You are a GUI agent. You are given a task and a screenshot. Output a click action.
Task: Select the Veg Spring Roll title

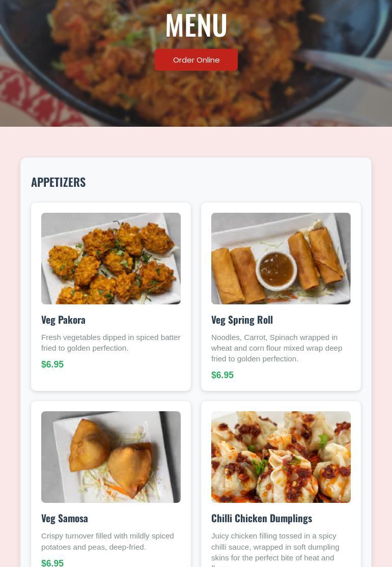pyautogui.click(x=242, y=320)
